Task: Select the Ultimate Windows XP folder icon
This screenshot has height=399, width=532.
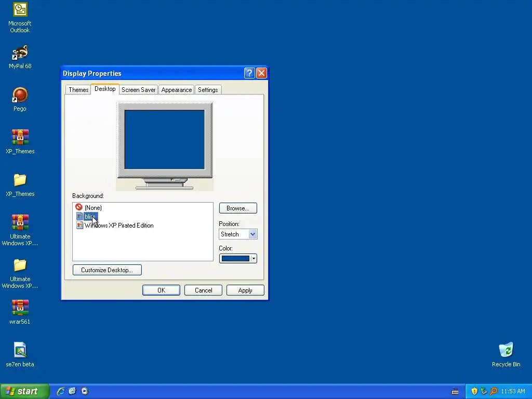Action: tap(20, 265)
